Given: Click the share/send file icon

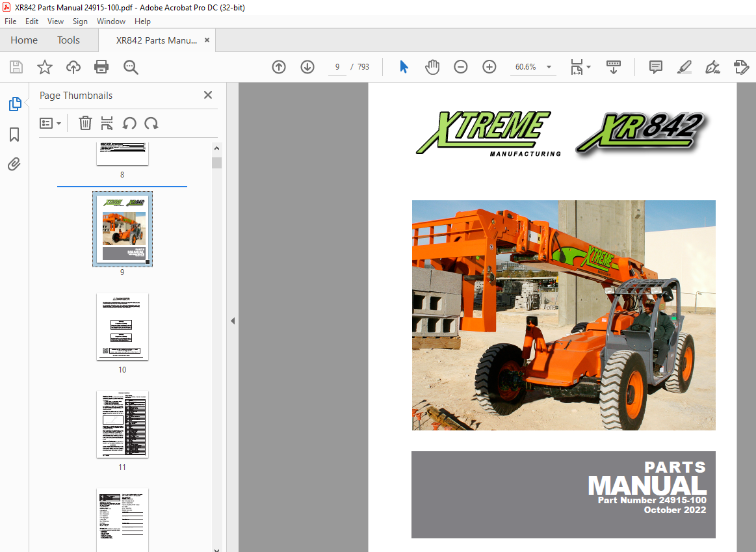Looking at the screenshot, I should (741, 67).
